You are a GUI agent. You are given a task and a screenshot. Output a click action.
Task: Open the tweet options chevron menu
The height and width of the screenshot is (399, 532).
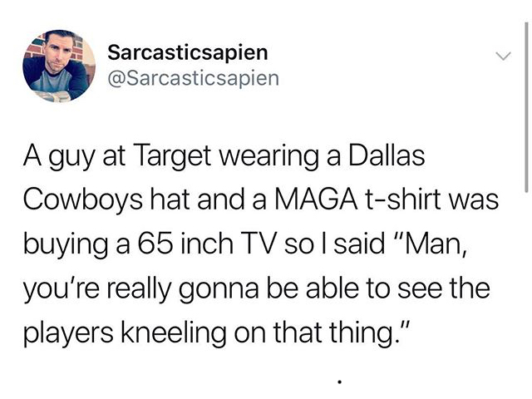coord(502,56)
